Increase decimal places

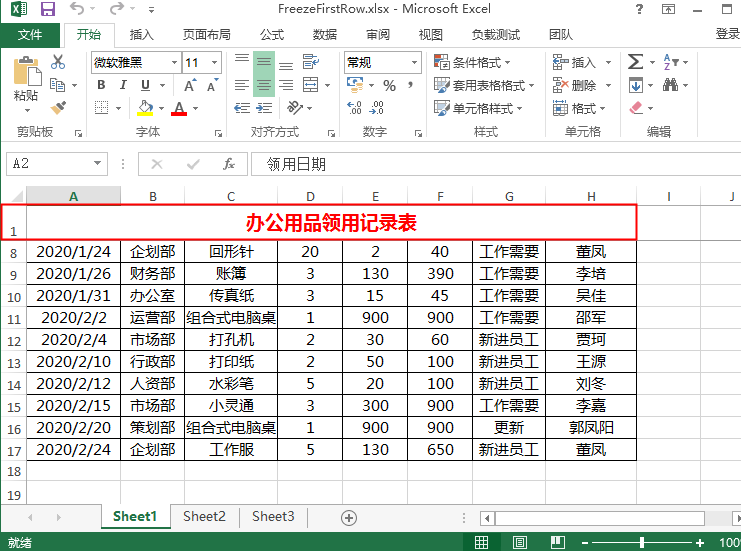click(354, 108)
